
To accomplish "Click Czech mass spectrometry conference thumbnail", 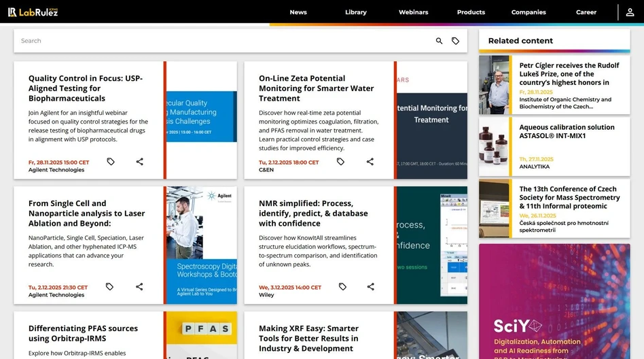I will pyautogui.click(x=494, y=208).
